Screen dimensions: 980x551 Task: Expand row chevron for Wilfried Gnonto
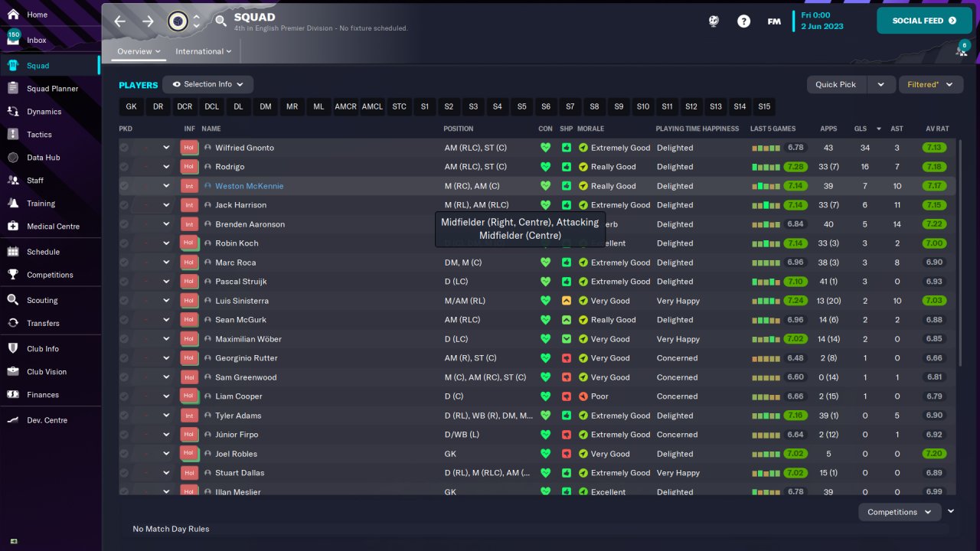166,147
